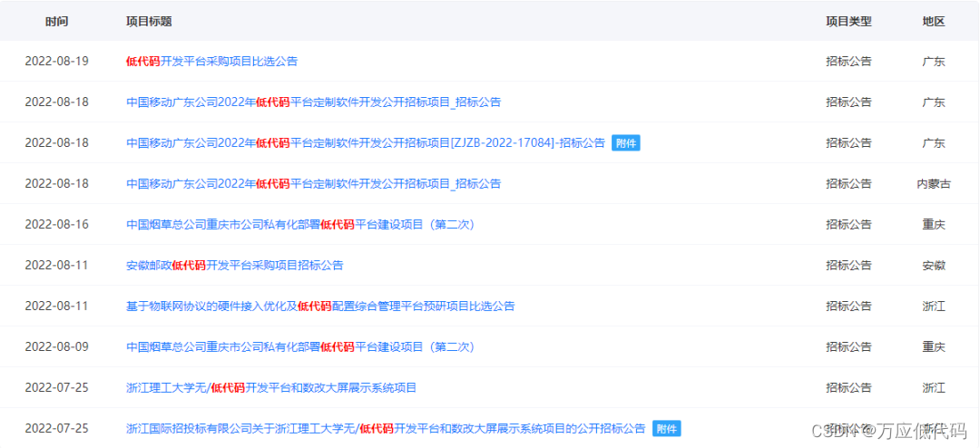Screen dimensions: 980x448
Task: Click the 内蒙古 region cell
Action: (933, 184)
